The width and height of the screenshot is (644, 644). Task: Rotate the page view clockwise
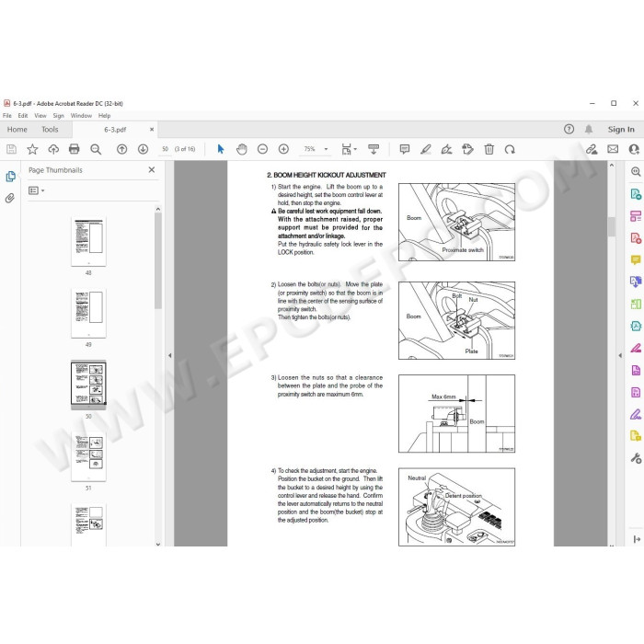(x=510, y=149)
